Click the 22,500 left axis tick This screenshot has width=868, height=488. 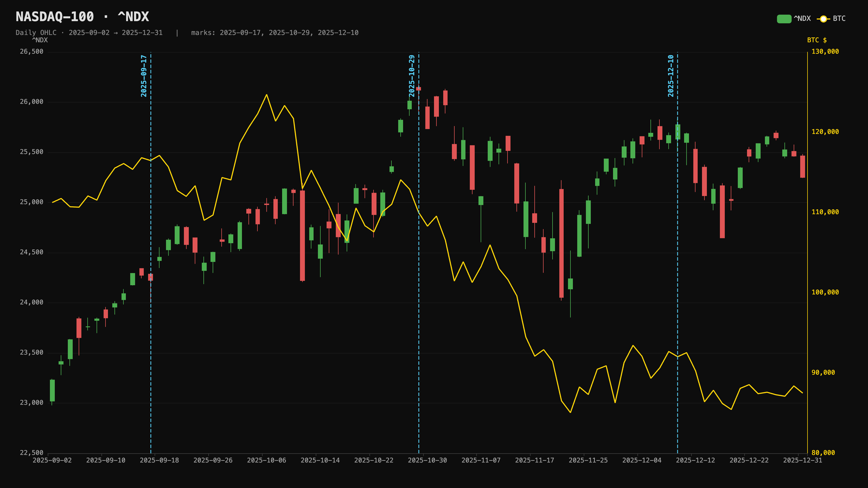click(x=32, y=453)
